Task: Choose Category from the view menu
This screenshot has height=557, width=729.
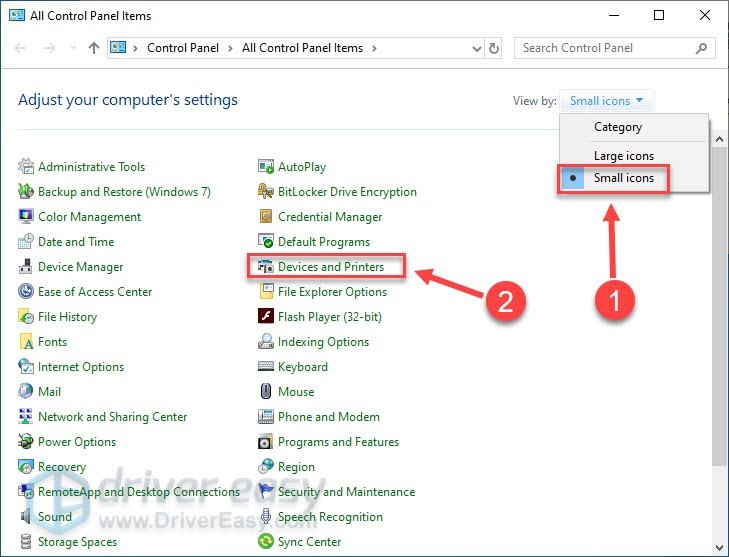Action: (x=617, y=127)
